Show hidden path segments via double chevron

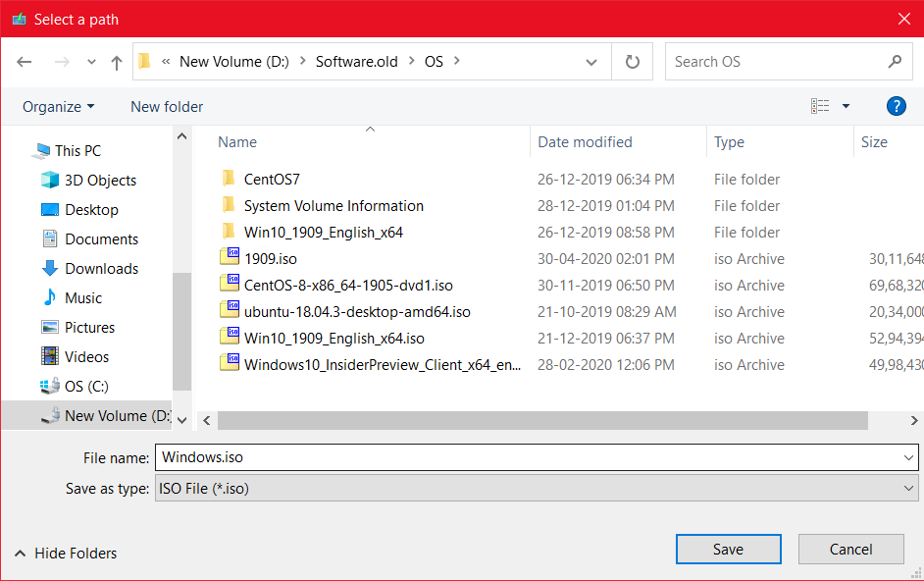(x=166, y=62)
